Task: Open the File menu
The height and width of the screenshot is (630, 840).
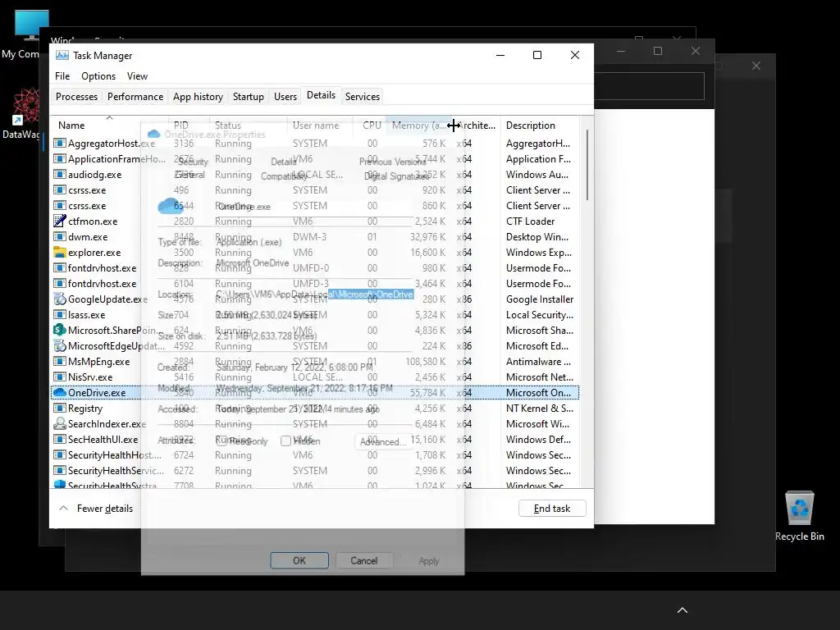Action: coord(62,76)
